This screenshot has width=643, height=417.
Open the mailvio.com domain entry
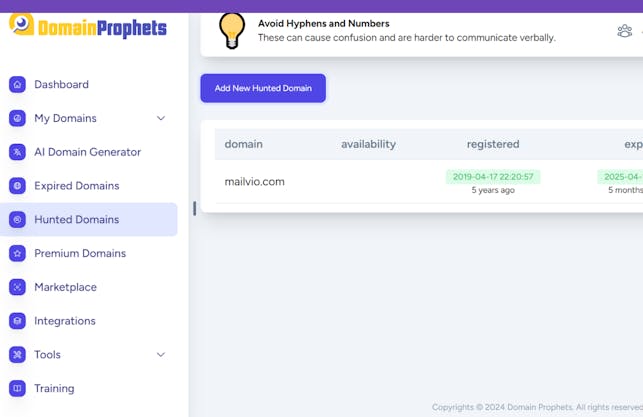(254, 182)
